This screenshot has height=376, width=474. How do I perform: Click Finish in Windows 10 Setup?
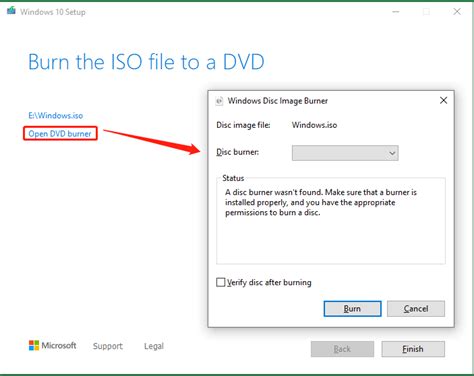point(413,349)
